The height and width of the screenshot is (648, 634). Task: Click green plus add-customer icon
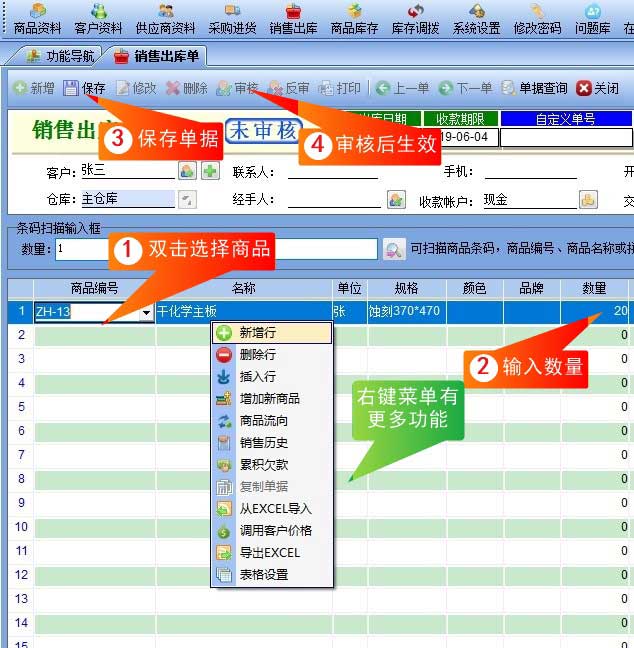point(210,171)
